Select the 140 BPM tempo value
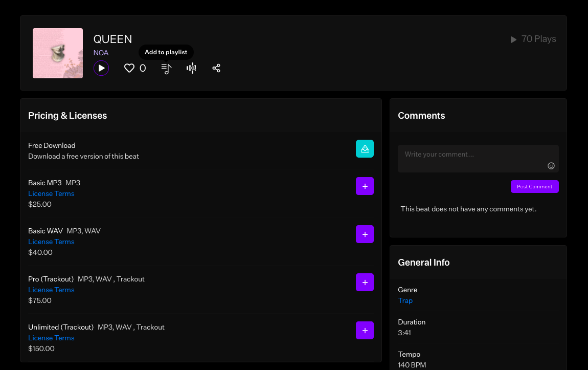588x370 pixels. pyautogui.click(x=412, y=365)
